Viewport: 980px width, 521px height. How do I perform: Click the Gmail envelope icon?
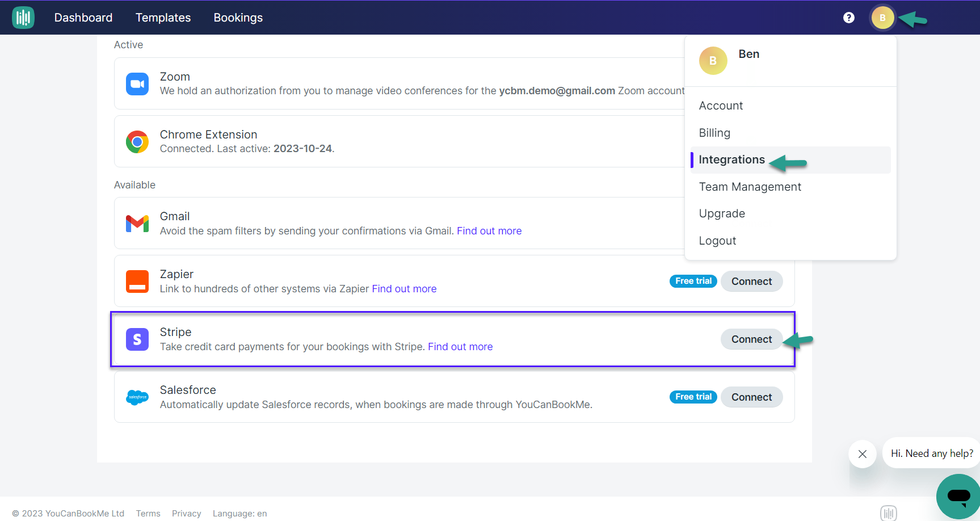(x=137, y=224)
